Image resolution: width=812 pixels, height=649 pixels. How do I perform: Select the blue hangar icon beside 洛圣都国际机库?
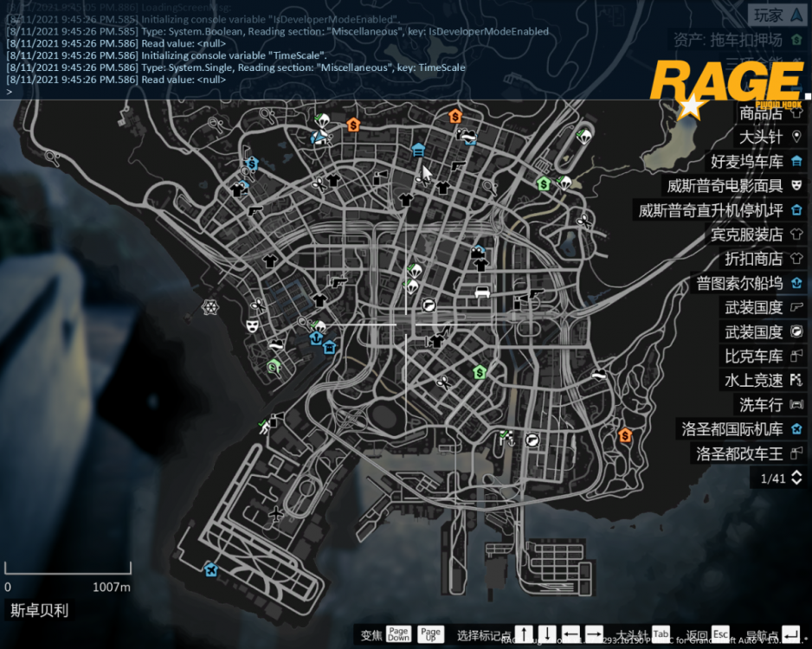tap(796, 429)
